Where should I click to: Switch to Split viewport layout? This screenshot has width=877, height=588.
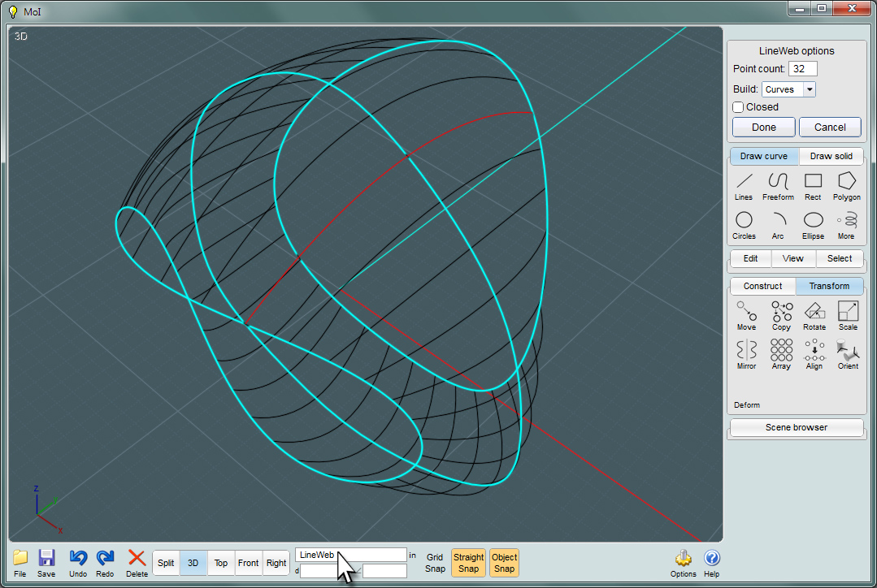(166, 563)
